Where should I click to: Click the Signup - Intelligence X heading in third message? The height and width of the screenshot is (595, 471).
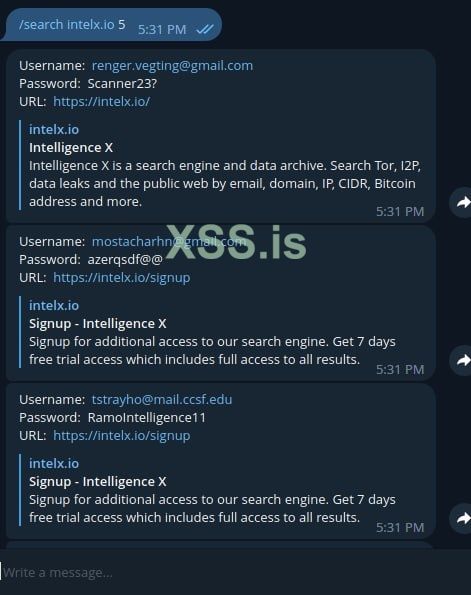[x=98, y=482]
